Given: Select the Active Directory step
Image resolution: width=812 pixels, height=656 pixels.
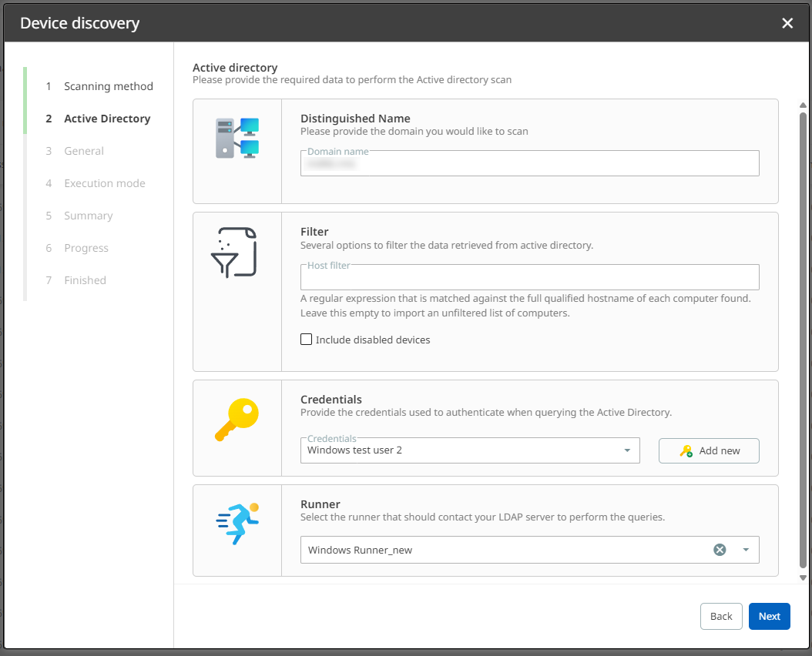Looking at the screenshot, I should (107, 119).
